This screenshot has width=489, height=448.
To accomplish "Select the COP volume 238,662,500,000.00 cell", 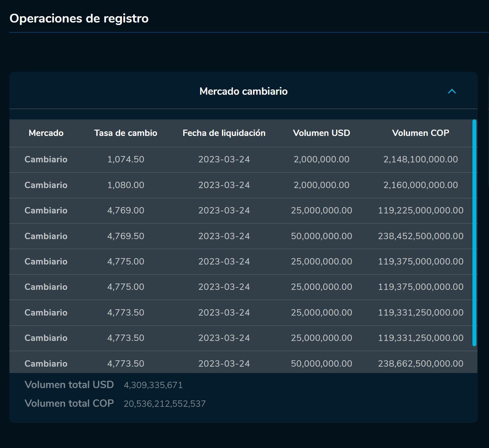I will [x=420, y=364].
